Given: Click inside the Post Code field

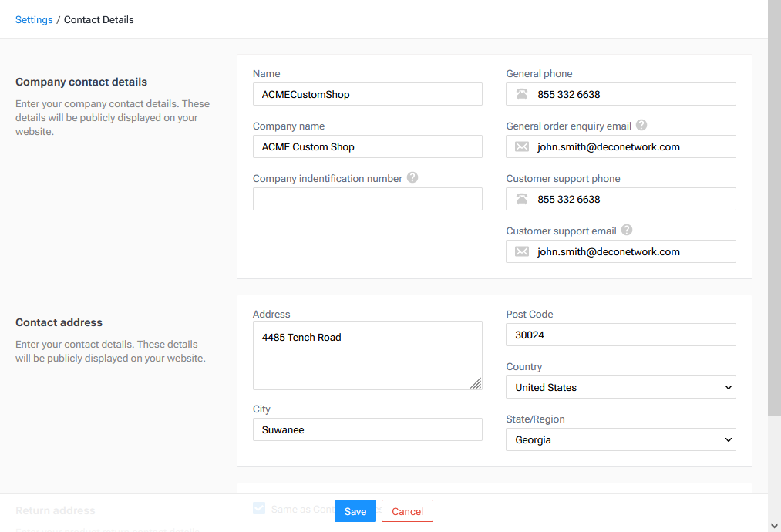Looking at the screenshot, I should 621,335.
